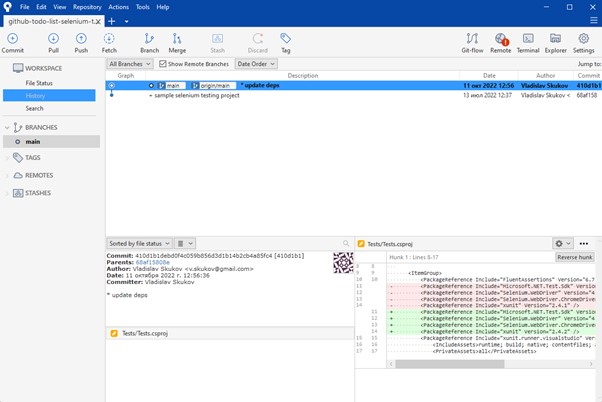Open the Merge tool
Screen dimensions: 602x402
177,39
